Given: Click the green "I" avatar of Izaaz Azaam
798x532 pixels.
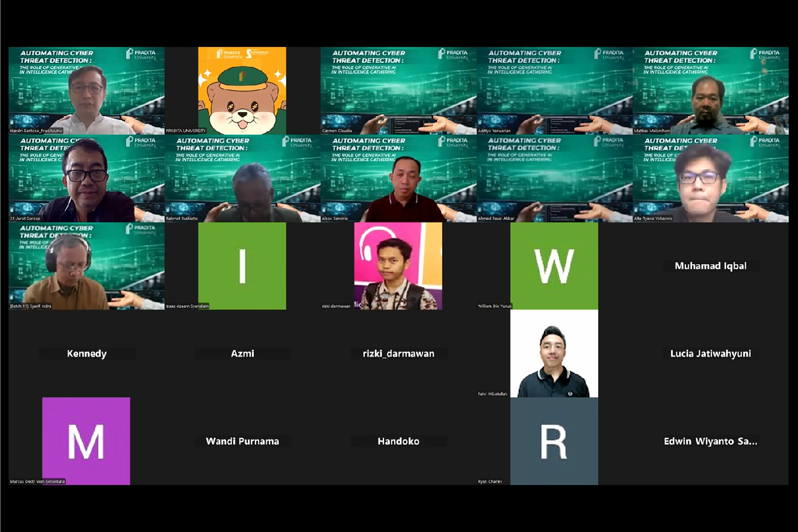Looking at the screenshot, I should 242,265.
